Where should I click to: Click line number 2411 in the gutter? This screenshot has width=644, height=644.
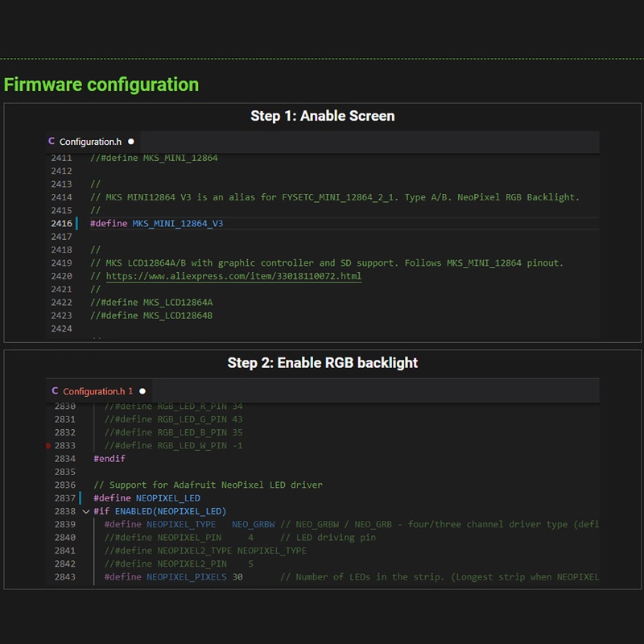pyautogui.click(x=61, y=158)
